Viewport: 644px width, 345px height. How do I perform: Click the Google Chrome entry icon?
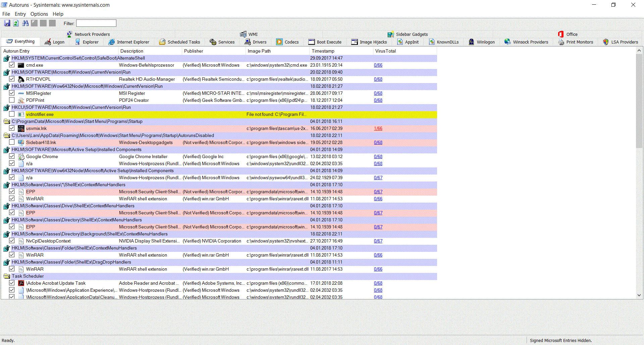(x=21, y=156)
